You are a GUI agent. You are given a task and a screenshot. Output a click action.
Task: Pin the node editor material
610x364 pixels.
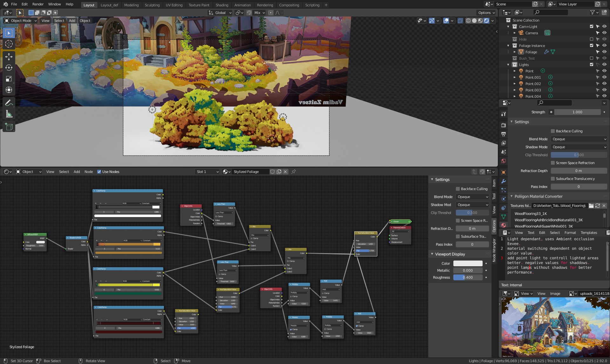pyautogui.click(x=294, y=172)
